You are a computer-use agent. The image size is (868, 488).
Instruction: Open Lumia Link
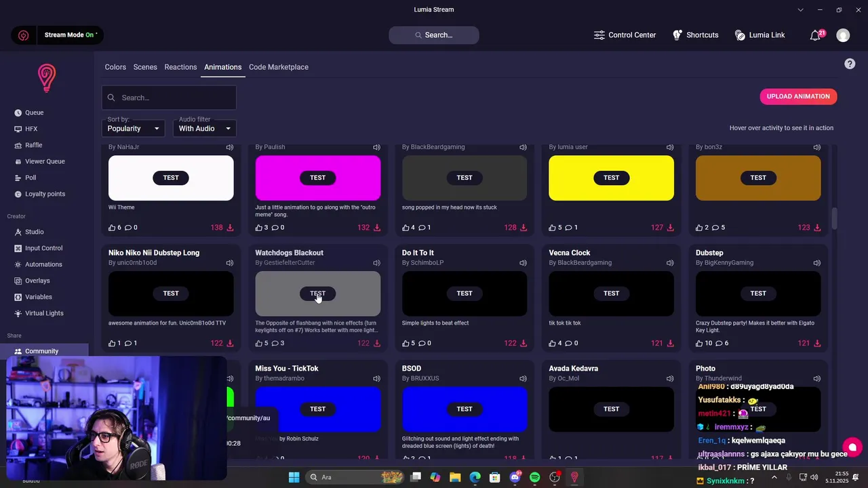click(759, 35)
